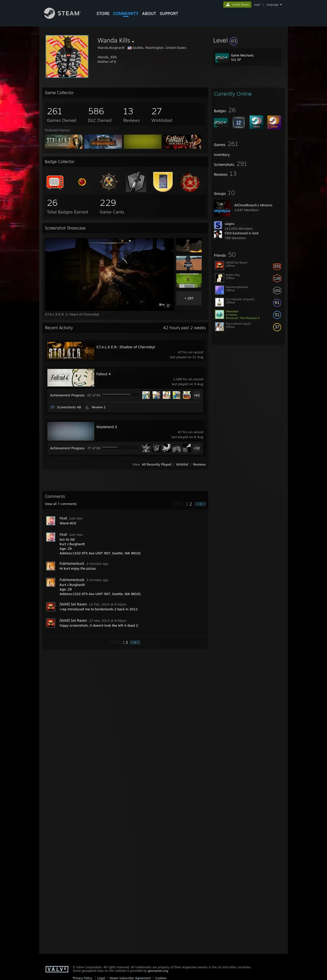Open the Wishlist link under Recent Activity
The height and width of the screenshot is (980, 327).
point(182,465)
